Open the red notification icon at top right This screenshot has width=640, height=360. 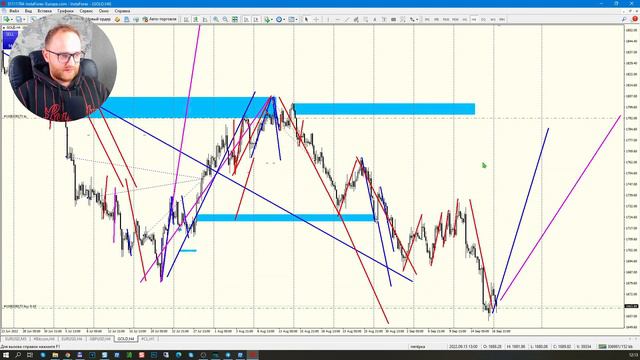635,19
